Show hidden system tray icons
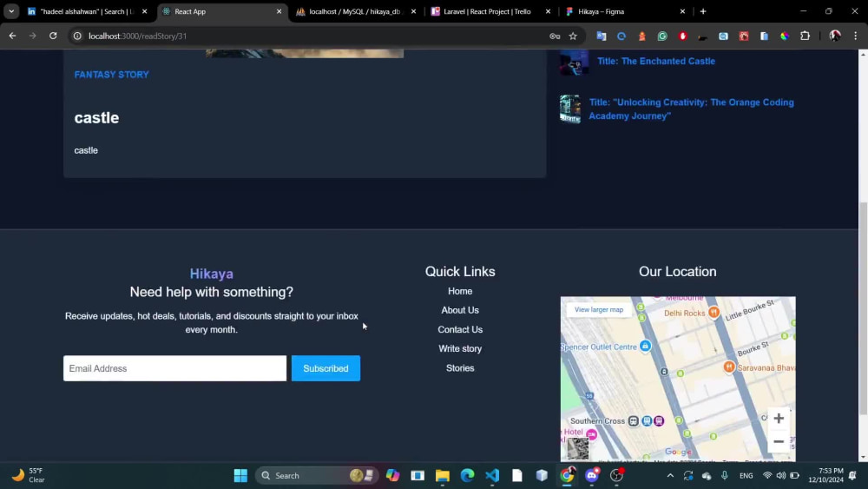The width and height of the screenshot is (868, 489). [670, 476]
